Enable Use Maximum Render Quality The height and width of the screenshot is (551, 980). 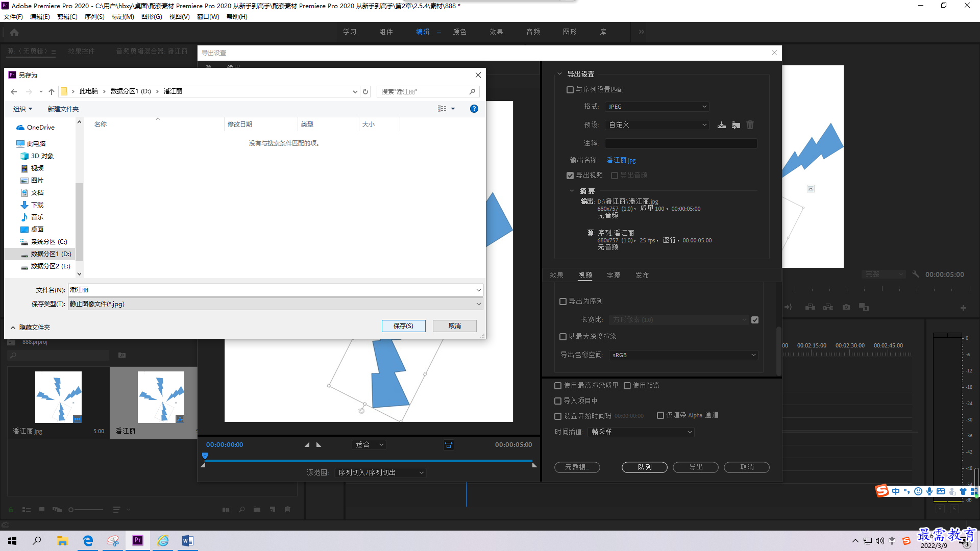click(558, 386)
